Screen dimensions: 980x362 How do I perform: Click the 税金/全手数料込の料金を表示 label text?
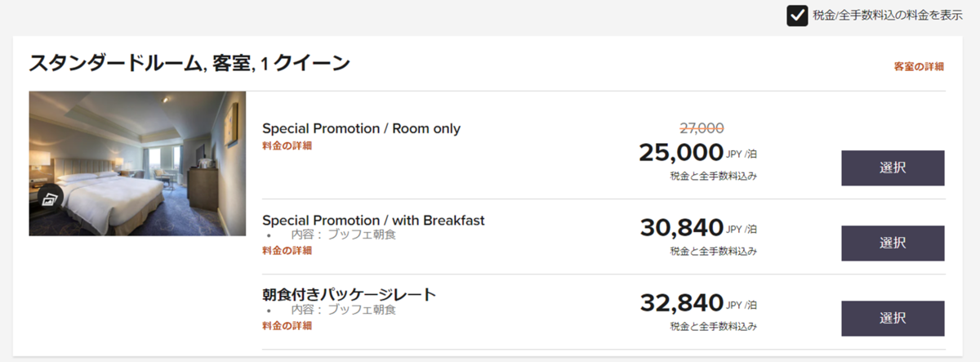tap(887, 16)
